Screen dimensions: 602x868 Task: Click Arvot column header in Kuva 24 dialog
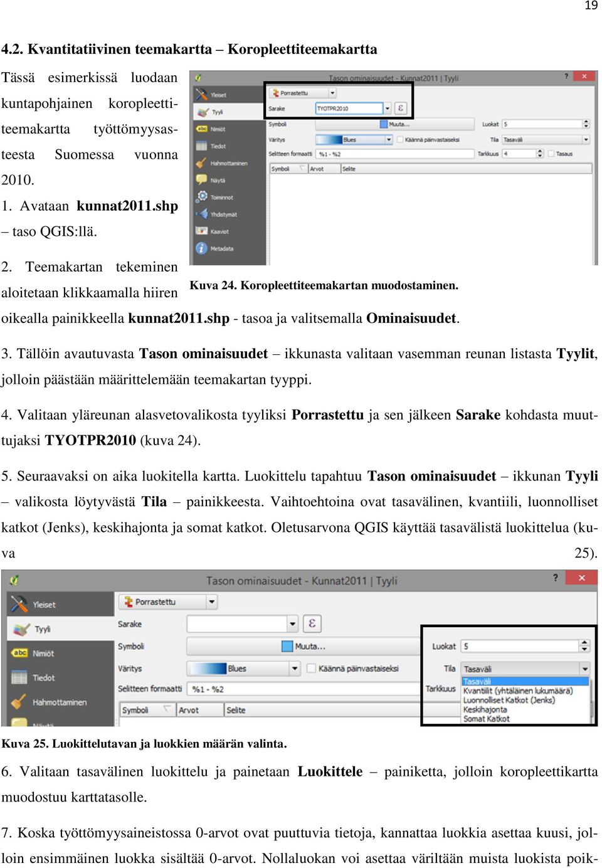coord(324,169)
